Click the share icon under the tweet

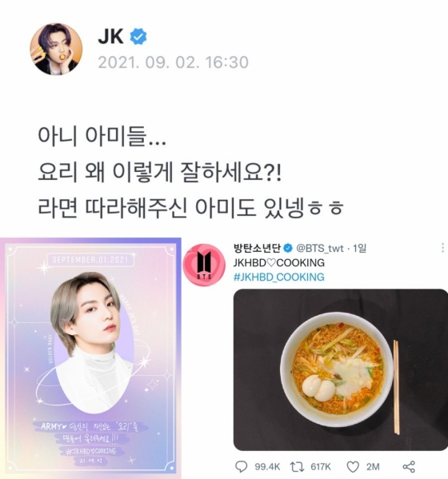click(x=409, y=467)
